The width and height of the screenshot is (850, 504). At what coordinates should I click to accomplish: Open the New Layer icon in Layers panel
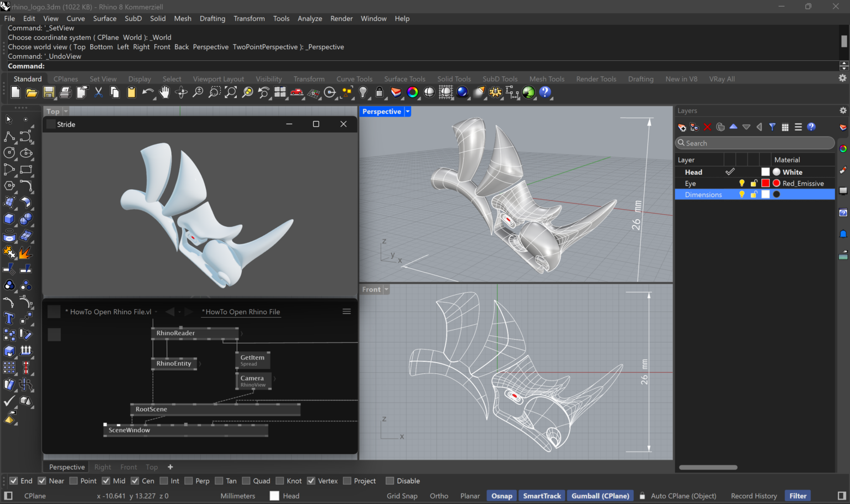681,127
